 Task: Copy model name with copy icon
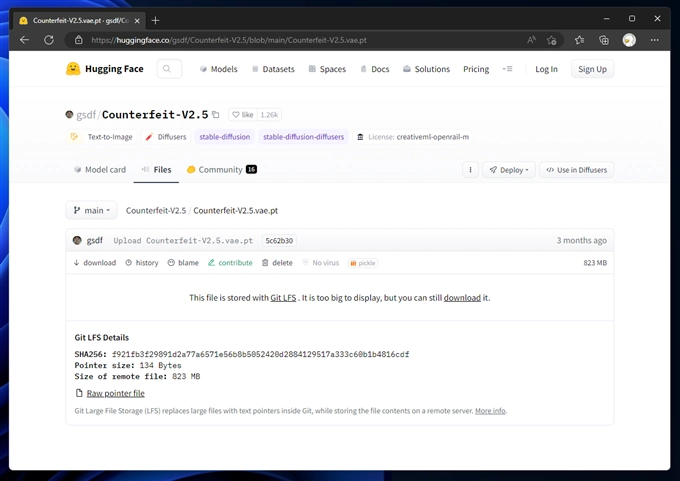216,115
